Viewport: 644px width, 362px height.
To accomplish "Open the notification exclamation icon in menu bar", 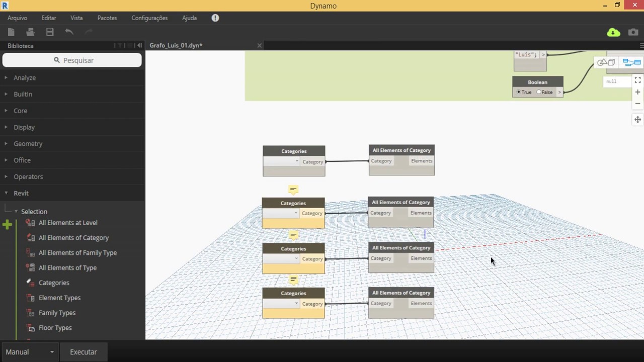I will tap(215, 18).
